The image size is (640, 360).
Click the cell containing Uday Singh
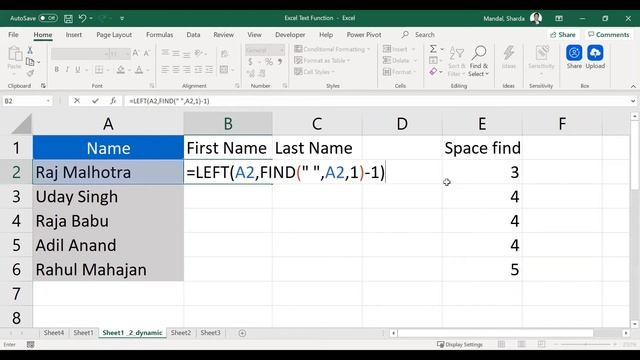point(108,197)
